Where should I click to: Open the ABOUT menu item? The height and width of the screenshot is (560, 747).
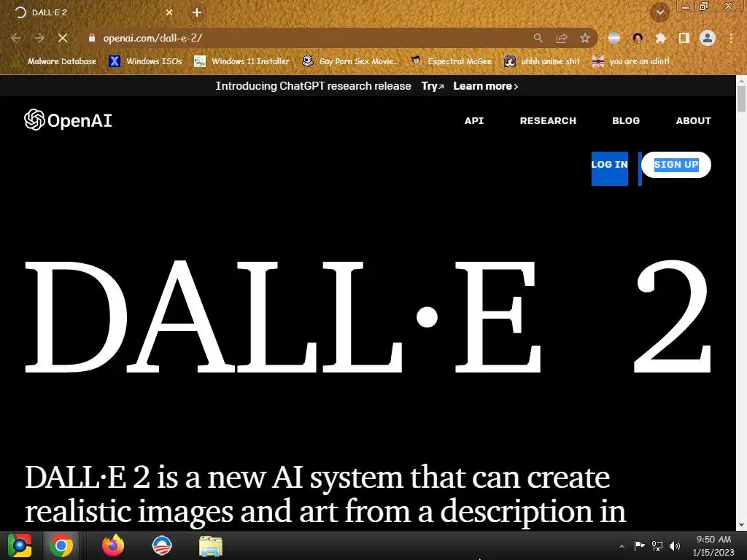(693, 120)
